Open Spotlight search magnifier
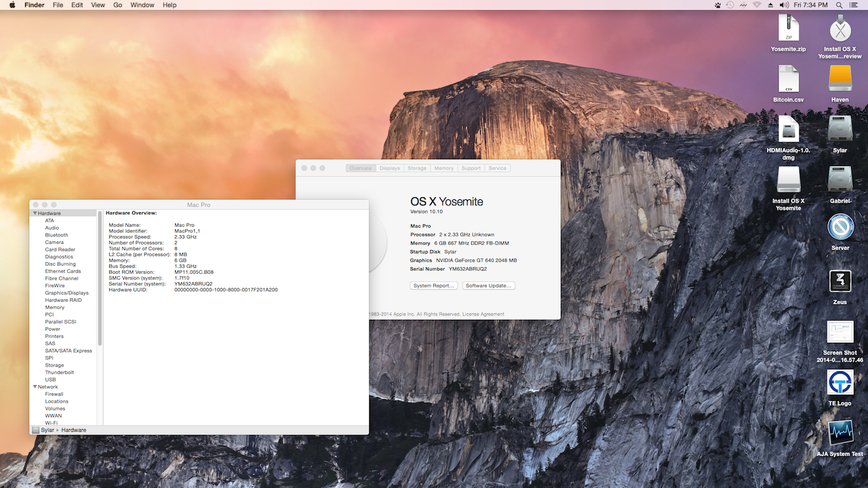The width and height of the screenshot is (868, 488). click(x=840, y=5)
